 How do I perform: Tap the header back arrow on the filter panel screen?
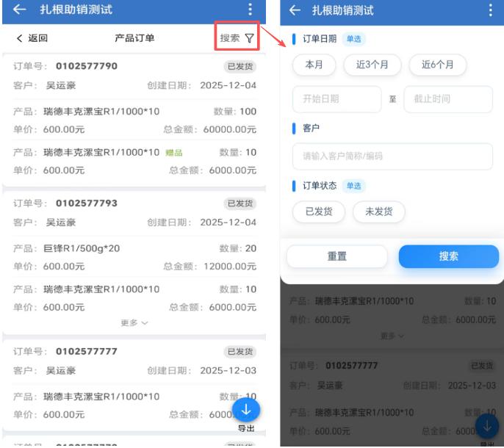[295, 10]
